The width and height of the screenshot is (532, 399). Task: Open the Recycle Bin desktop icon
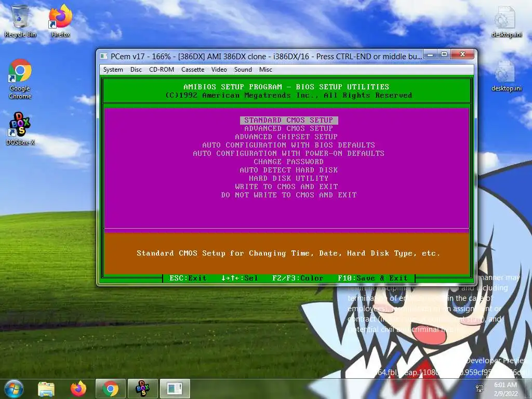coord(20,21)
